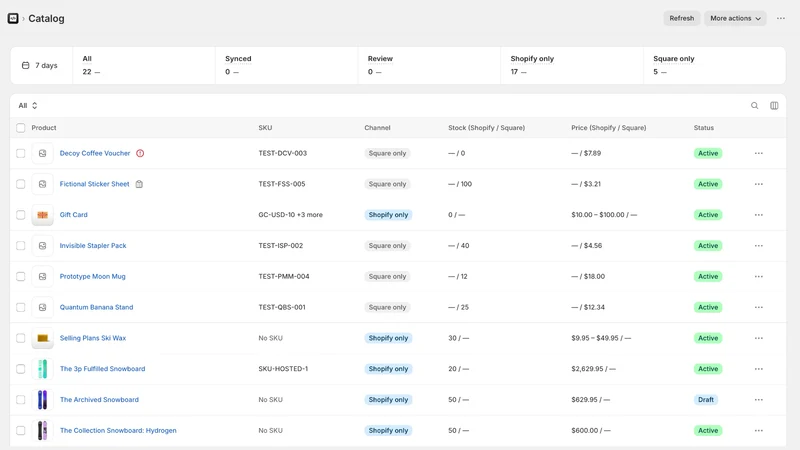Select the Square only summary tab
This screenshot has height=450, width=800.
(714, 65)
